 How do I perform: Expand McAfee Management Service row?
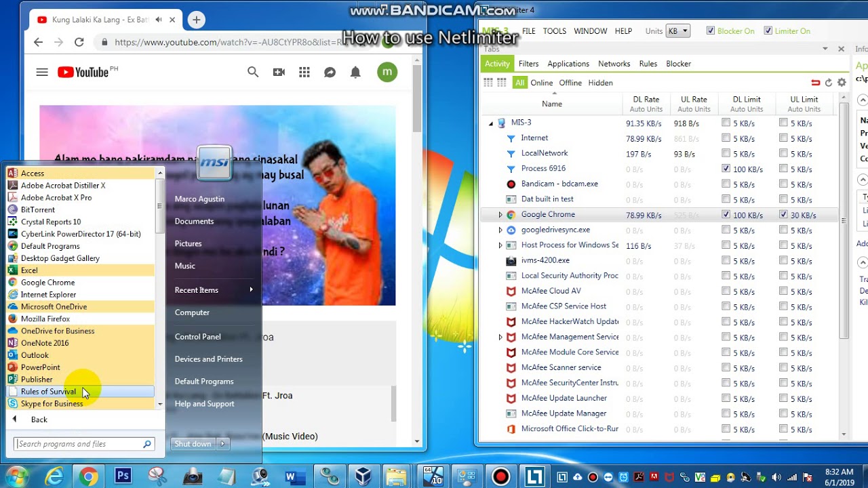coord(500,337)
